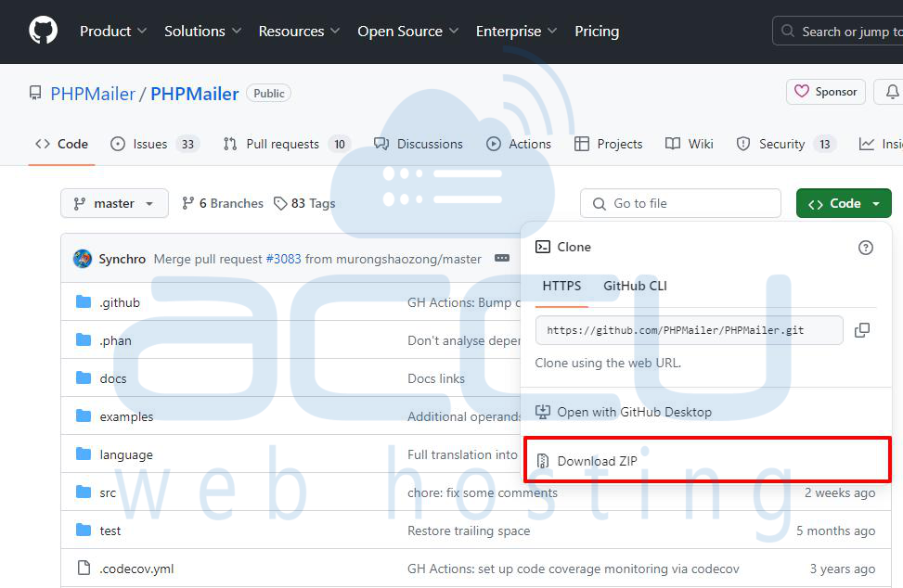Click the test folder icon
This screenshot has width=903, height=588.
[84, 530]
